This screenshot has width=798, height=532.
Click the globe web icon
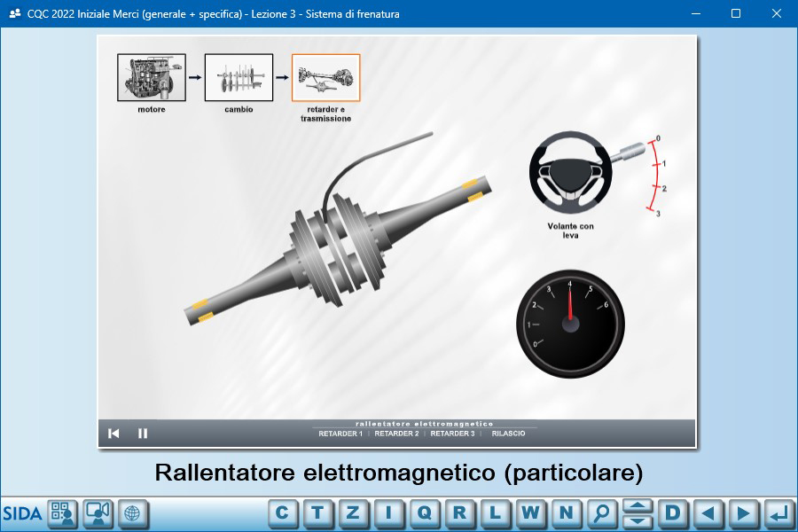pyautogui.click(x=133, y=512)
